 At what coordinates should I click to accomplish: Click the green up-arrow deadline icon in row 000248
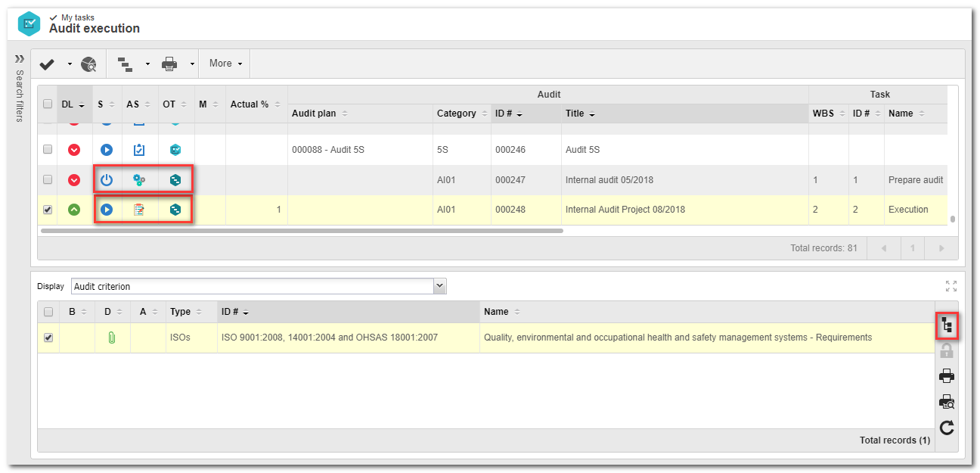[74, 210]
